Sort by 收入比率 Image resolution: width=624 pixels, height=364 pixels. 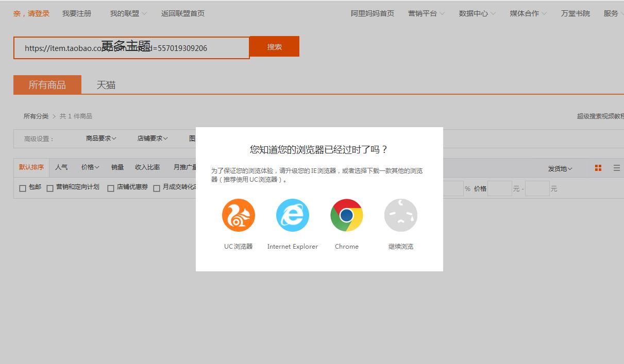[147, 167]
